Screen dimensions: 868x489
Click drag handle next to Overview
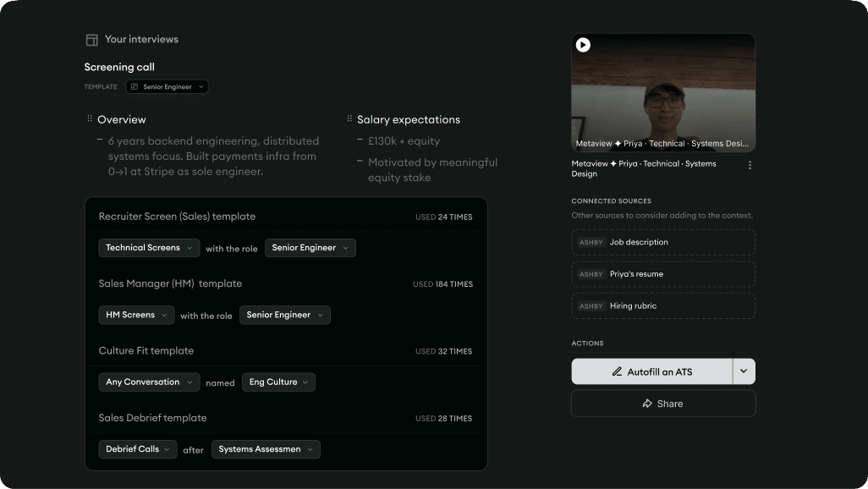pyautogui.click(x=90, y=119)
